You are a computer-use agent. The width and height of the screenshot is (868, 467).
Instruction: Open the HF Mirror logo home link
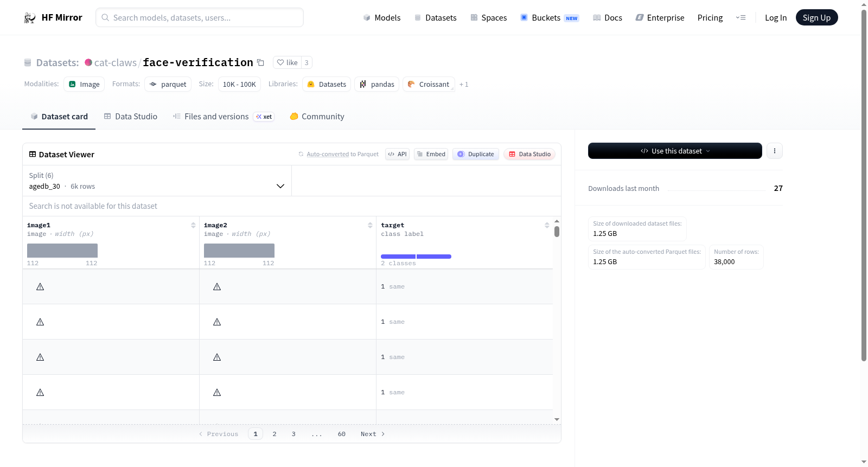[x=53, y=17]
